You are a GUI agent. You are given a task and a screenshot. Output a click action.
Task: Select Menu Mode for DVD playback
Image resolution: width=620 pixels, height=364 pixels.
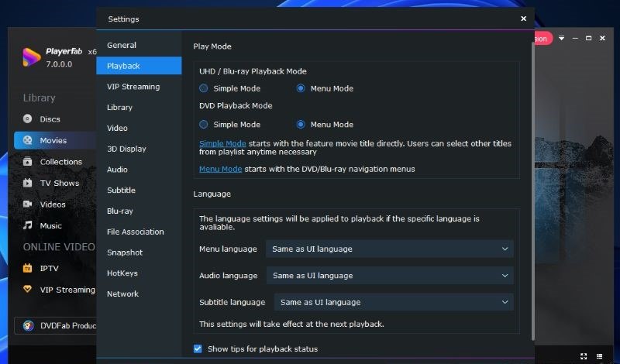click(x=301, y=124)
